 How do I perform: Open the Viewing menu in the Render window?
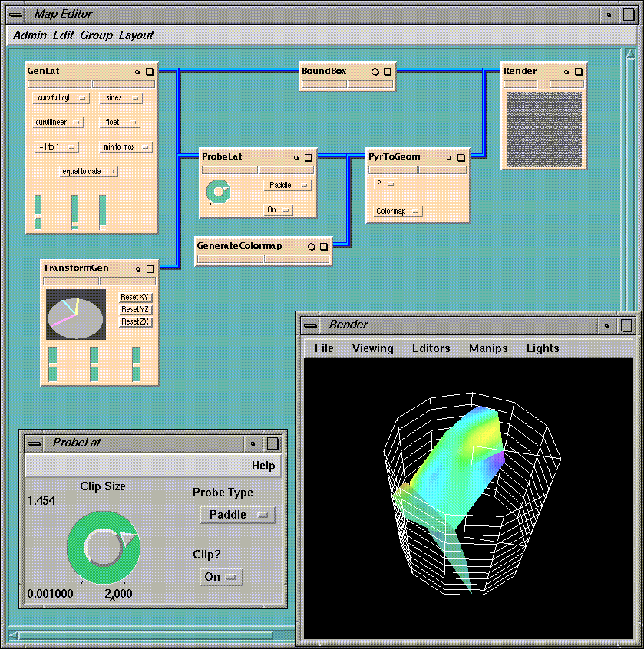tap(372, 348)
